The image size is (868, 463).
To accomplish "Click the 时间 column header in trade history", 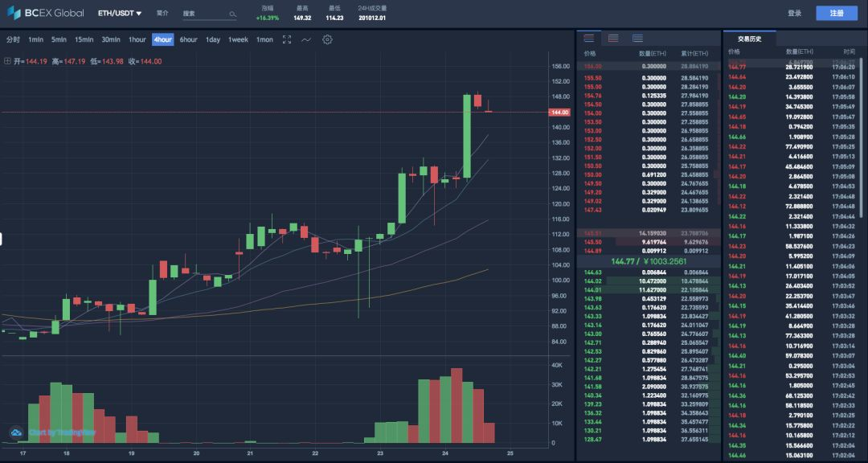I will [850, 51].
